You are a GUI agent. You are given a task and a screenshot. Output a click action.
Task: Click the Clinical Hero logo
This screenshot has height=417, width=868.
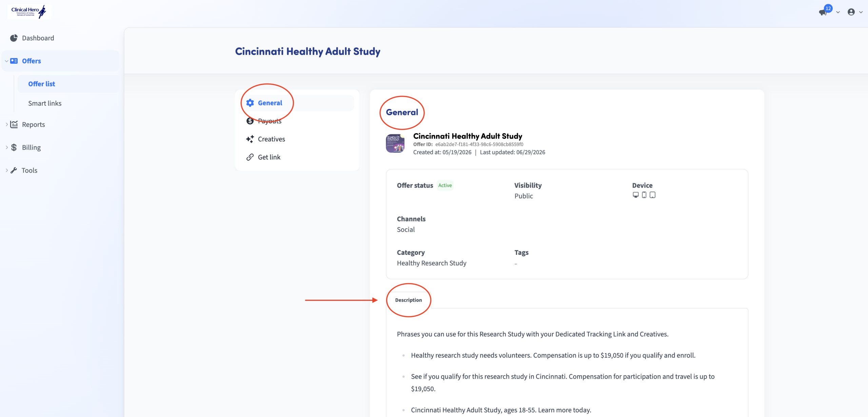[29, 12]
